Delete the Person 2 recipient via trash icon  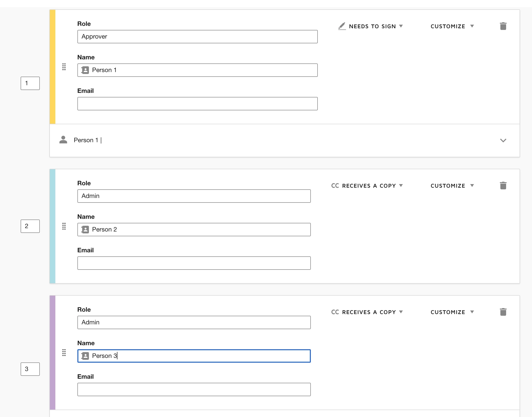(503, 186)
